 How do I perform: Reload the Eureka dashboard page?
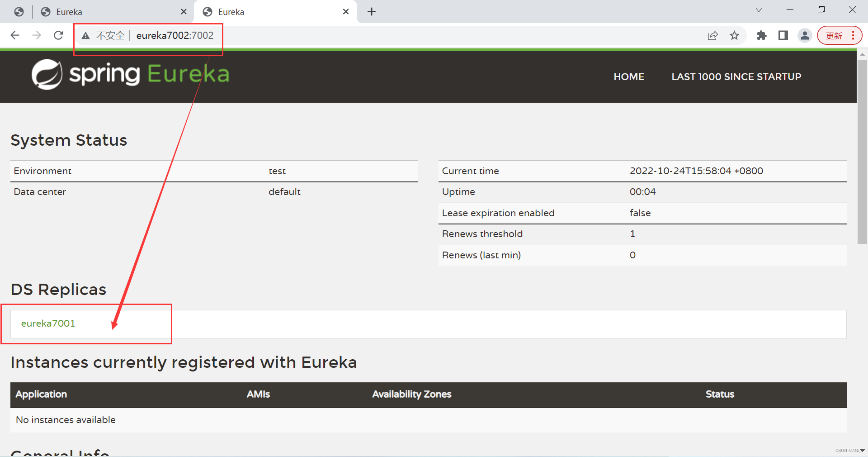pyautogui.click(x=58, y=35)
